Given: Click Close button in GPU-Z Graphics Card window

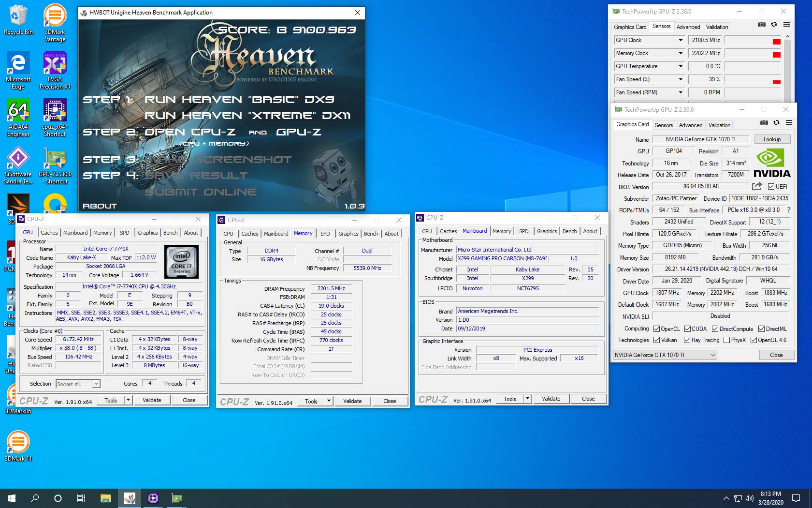Looking at the screenshot, I should (x=776, y=355).
